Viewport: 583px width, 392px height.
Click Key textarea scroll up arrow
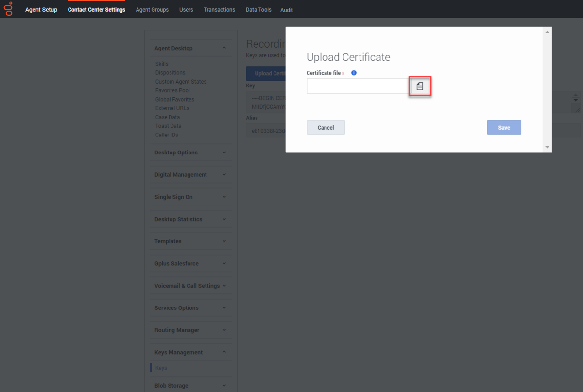576,95
